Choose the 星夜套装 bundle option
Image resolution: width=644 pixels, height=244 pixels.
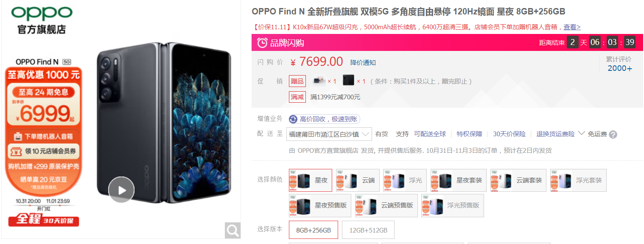pos(458,180)
